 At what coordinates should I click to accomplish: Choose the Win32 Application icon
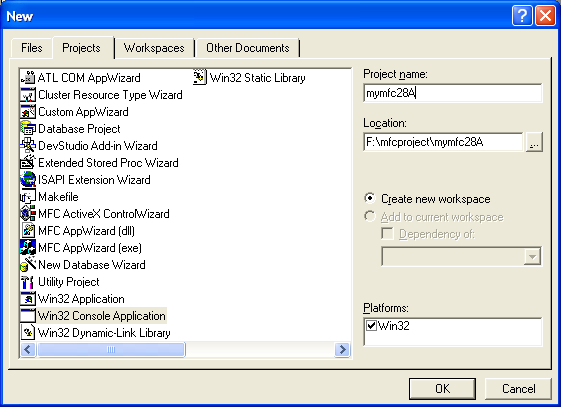pos(28,299)
